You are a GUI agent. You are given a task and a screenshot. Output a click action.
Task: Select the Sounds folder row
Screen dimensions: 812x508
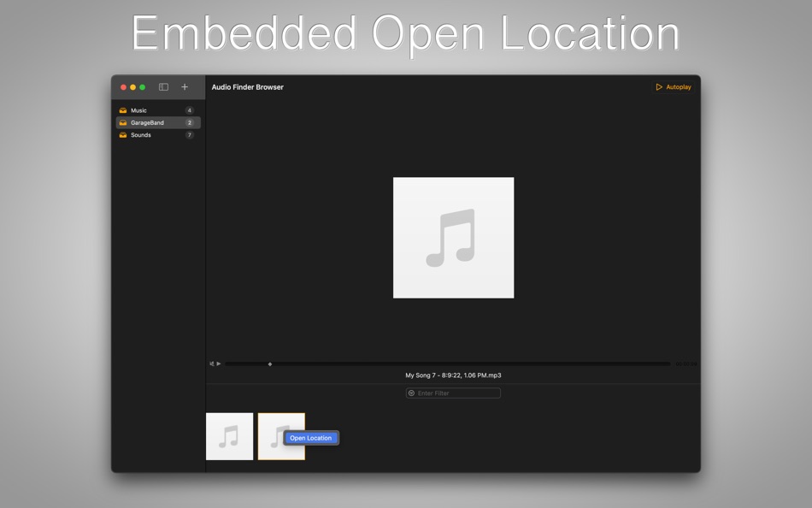coord(157,134)
